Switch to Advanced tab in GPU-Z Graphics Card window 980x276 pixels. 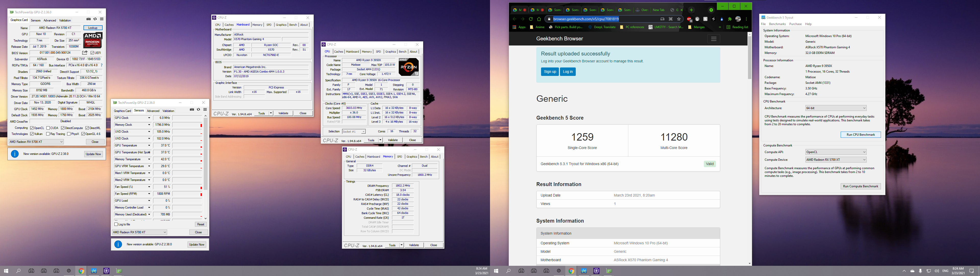pos(50,21)
